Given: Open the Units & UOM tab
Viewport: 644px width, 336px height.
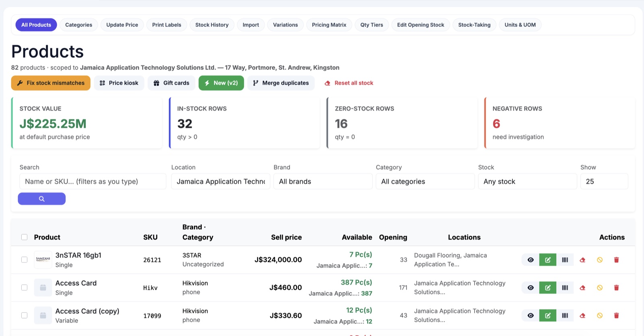Looking at the screenshot, I should click(520, 25).
